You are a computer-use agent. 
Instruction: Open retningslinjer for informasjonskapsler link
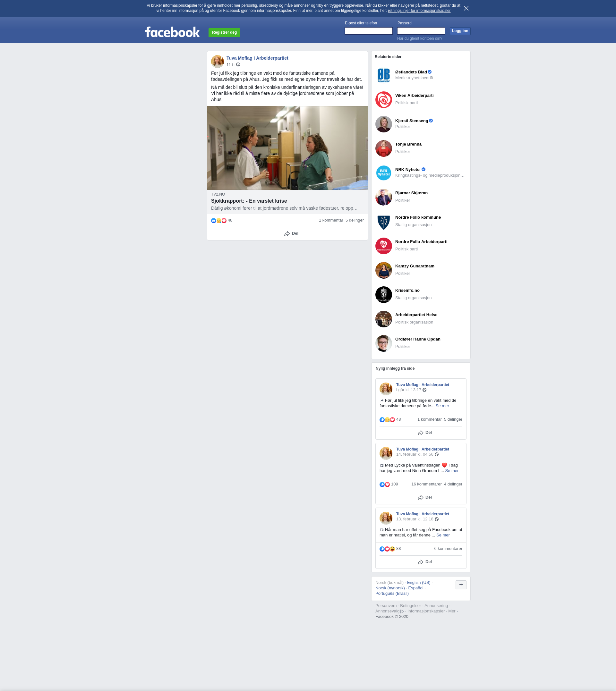tap(419, 11)
